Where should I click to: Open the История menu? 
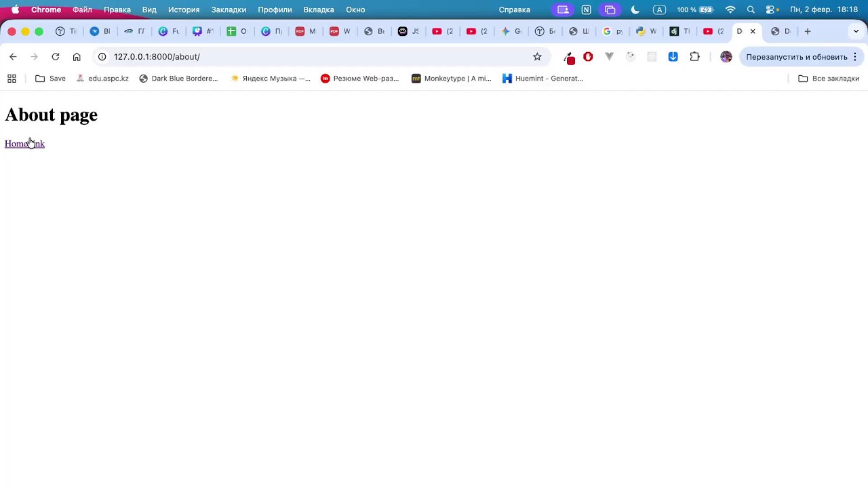[184, 9]
